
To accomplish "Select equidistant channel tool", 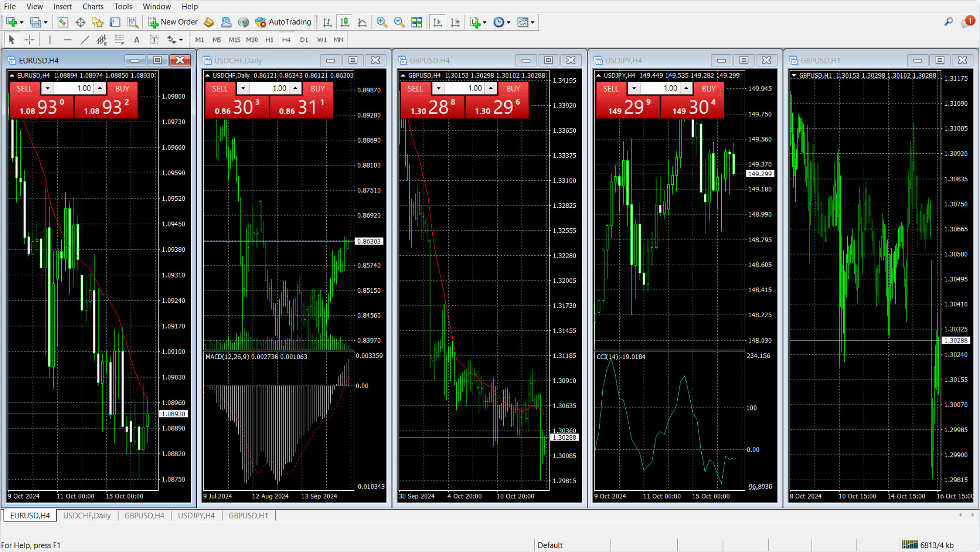I will (x=102, y=40).
